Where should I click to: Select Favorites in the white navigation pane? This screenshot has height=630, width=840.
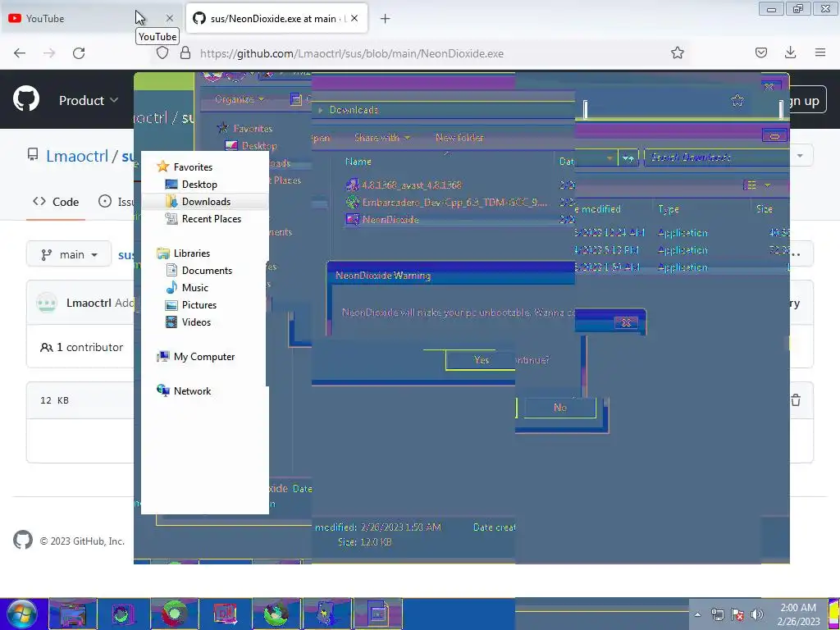click(185, 167)
